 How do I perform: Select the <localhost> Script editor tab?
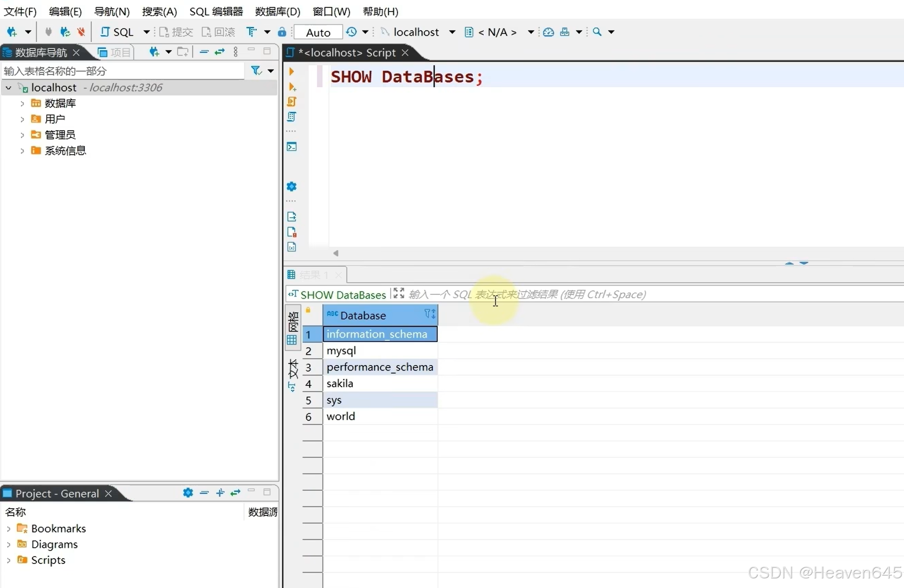[x=347, y=53]
